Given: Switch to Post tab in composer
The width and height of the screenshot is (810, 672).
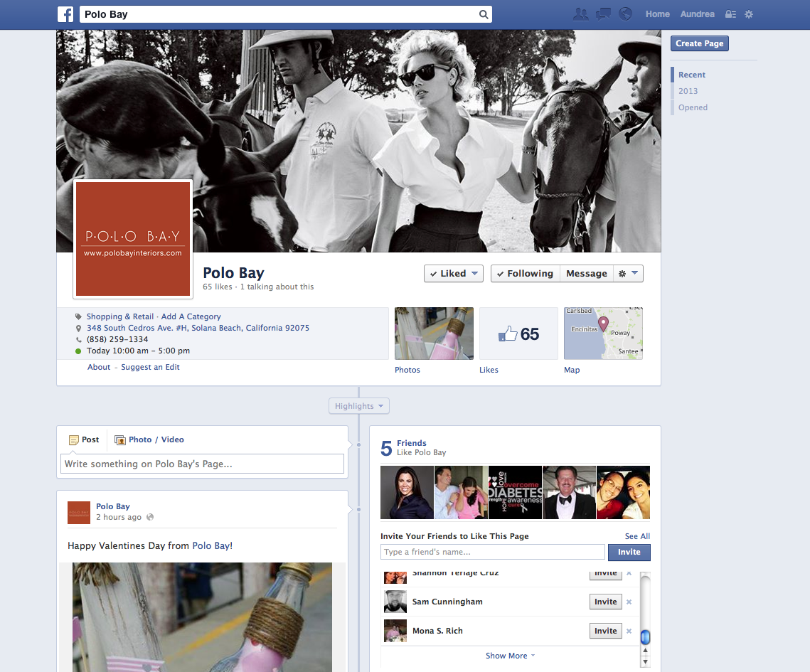Looking at the screenshot, I should click(x=84, y=440).
